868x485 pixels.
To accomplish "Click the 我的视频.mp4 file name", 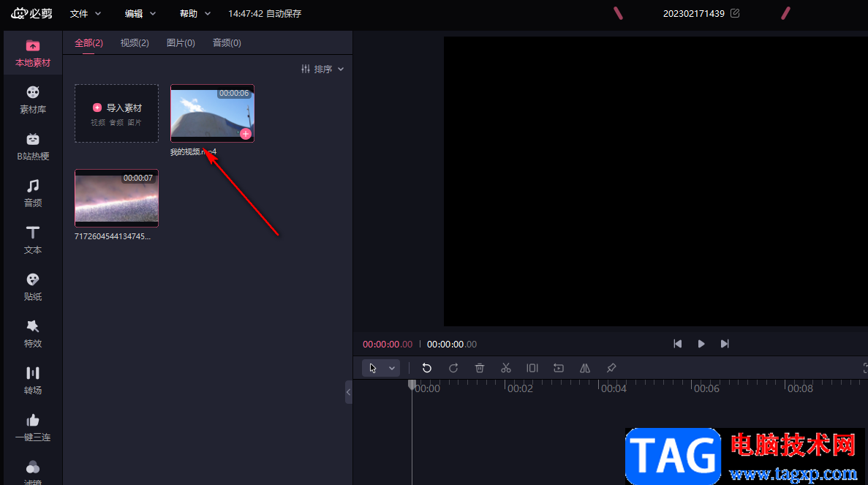I will click(193, 151).
